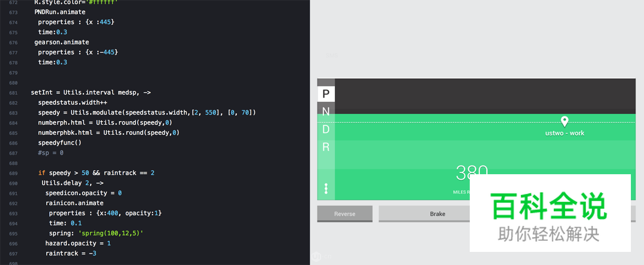Click the location pin icon above ustwo - work

coord(564,121)
